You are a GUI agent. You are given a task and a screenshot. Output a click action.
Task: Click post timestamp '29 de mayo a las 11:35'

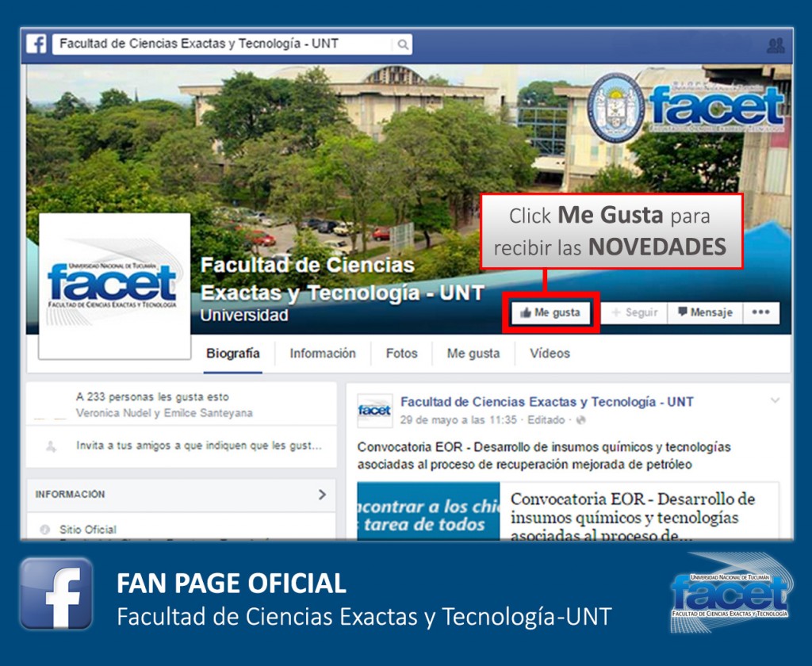point(458,420)
